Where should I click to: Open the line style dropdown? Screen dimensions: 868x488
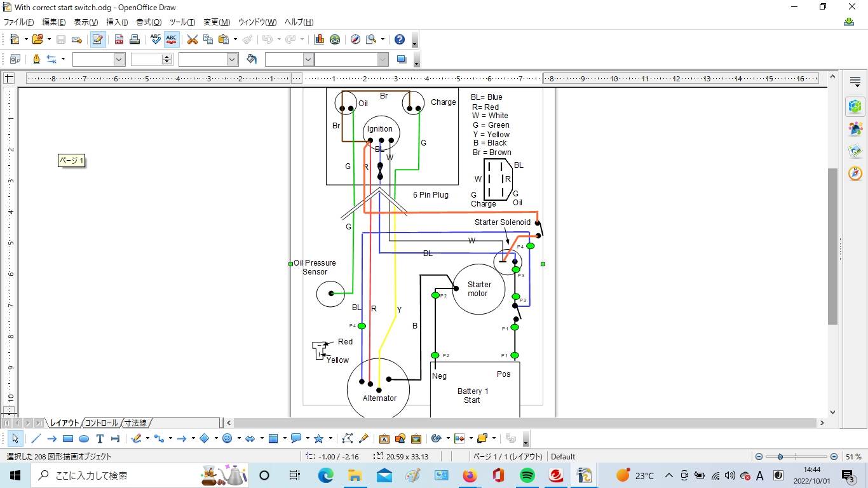pyautogui.click(x=119, y=59)
